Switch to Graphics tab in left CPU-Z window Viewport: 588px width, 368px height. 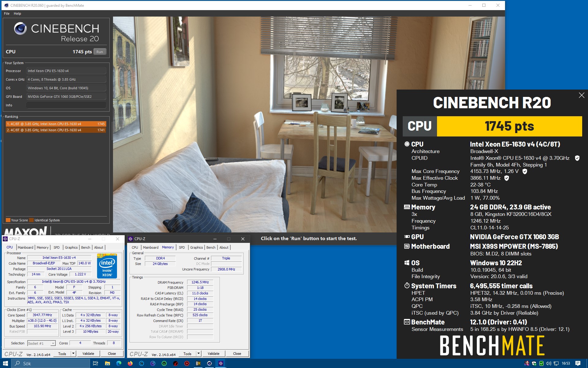point(71,247)
